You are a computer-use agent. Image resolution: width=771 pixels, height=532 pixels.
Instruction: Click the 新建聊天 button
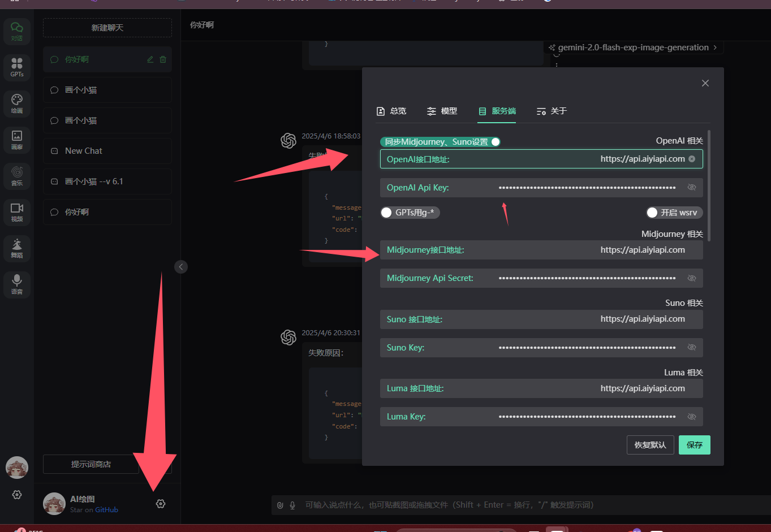pos(107,28)
